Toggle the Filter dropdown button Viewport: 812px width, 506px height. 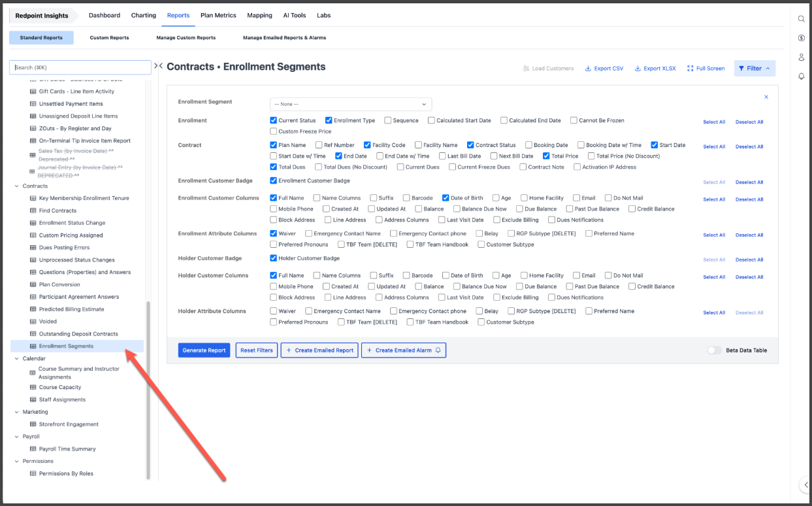click(755, 69)
